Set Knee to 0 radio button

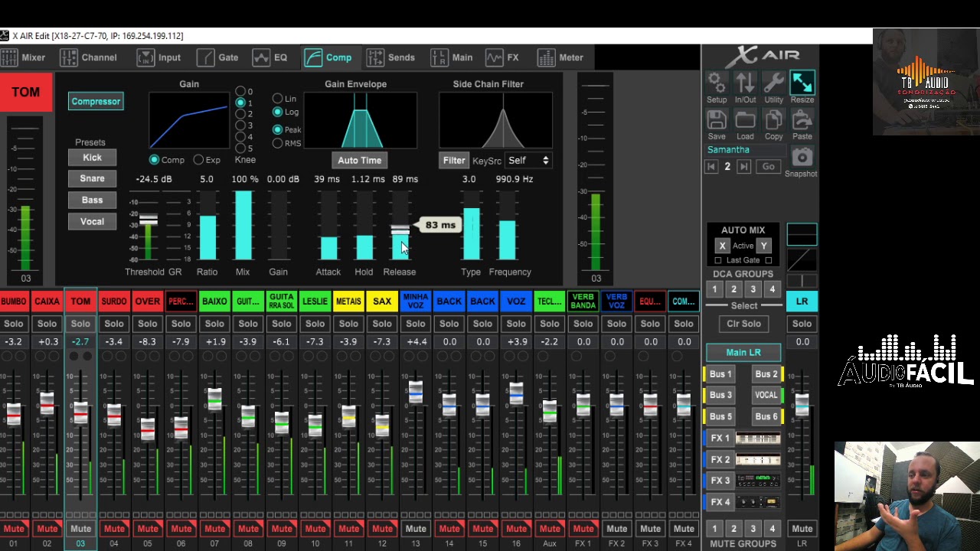coord(240,92)
